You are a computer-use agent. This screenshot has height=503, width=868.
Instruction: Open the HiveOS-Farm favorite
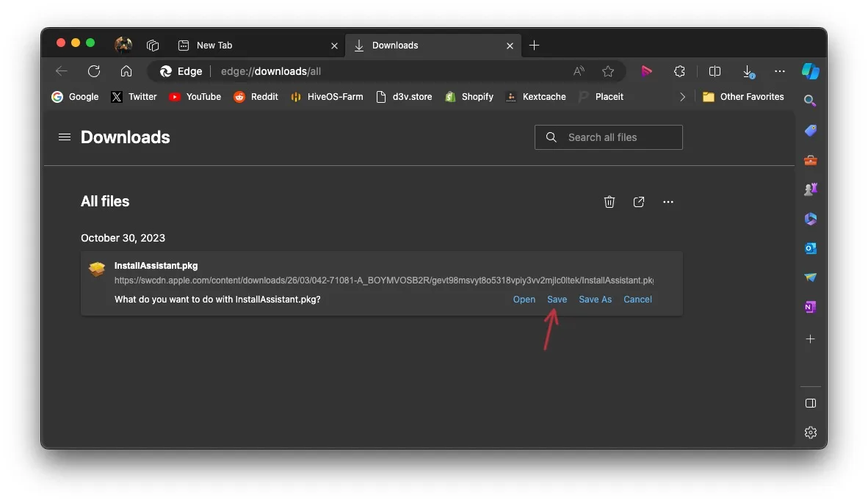click(x=328, y=97)
